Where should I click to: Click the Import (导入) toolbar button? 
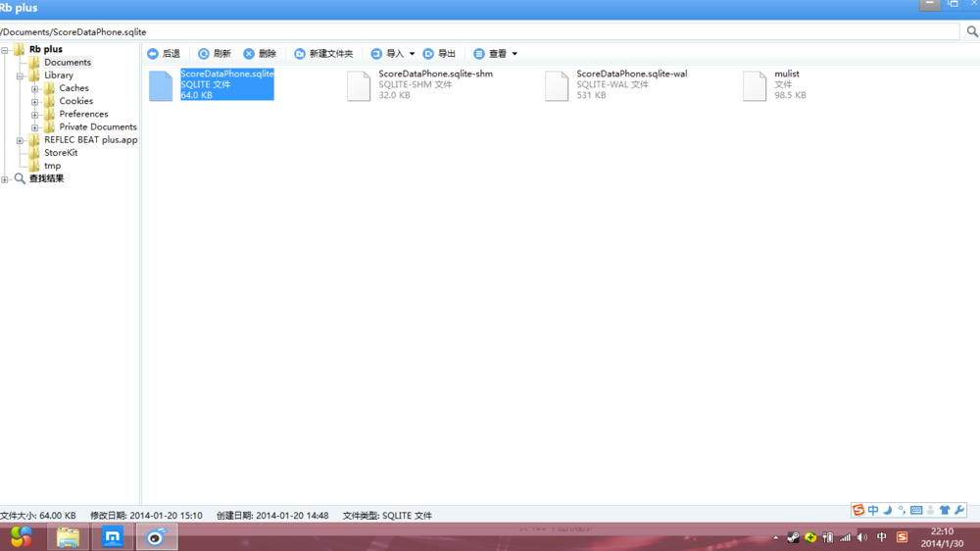387,54
